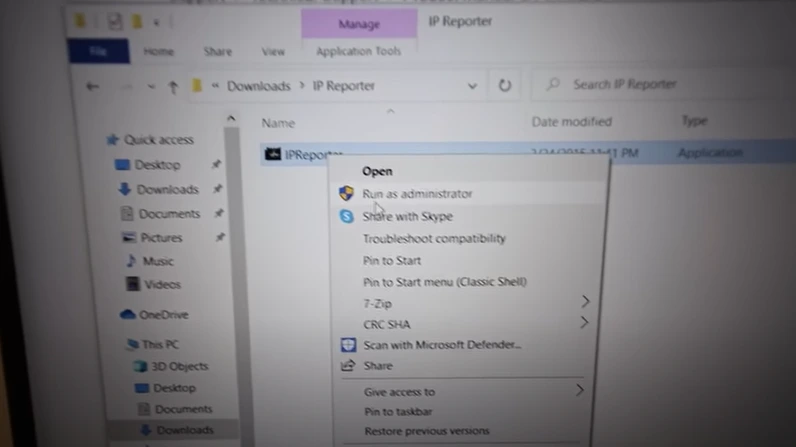The image size is (796, 447).
Task: Expand the address bar history dropdown
Action: 472,86
